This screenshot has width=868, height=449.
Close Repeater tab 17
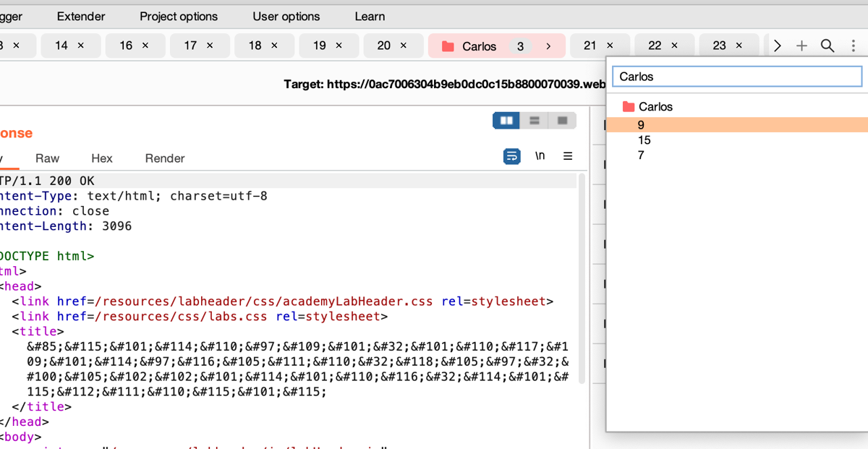(x=210, y=46)
